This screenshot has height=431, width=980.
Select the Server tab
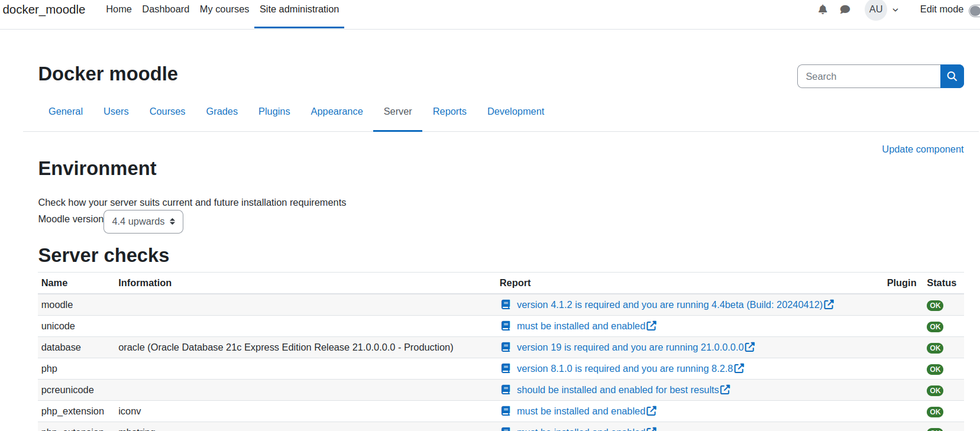[397, 111]
